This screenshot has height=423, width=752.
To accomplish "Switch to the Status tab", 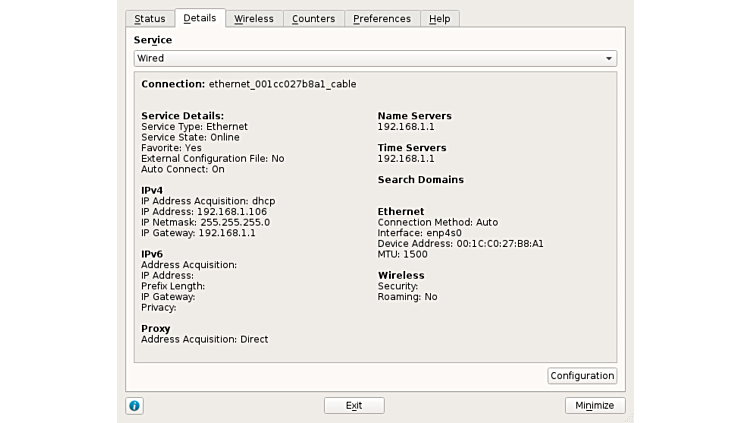I will [149, 19].
